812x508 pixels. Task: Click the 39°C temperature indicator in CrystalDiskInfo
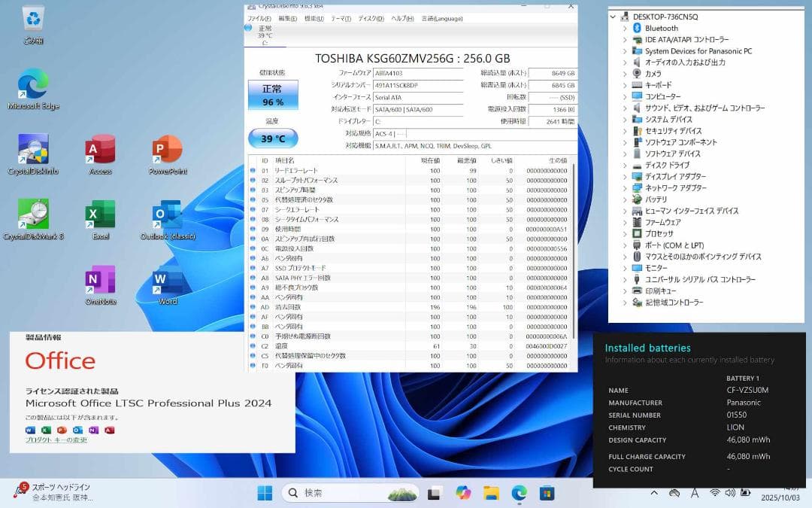(x=272, y=138)
